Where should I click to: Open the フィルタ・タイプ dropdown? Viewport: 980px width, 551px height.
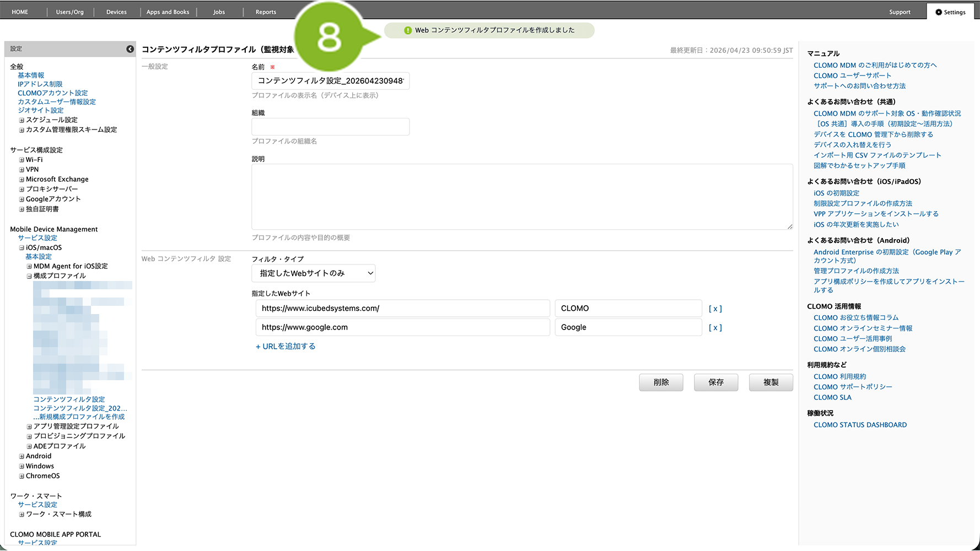[x=313, y=273]
